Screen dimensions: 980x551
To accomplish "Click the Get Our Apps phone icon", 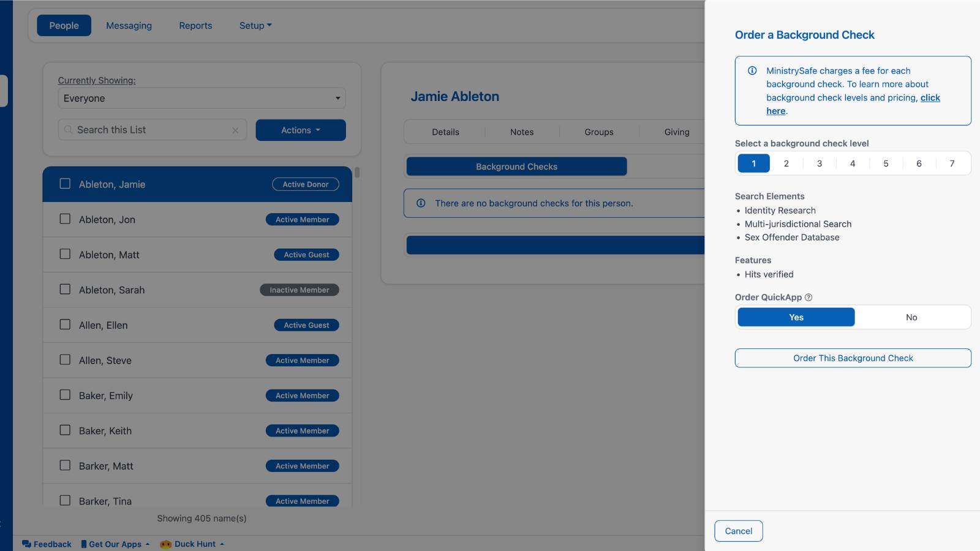I will point(84,544).
